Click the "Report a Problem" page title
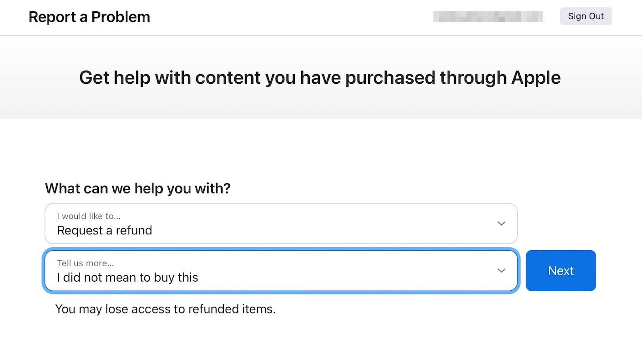Screen dimensions: 642x364 (89, 17)
